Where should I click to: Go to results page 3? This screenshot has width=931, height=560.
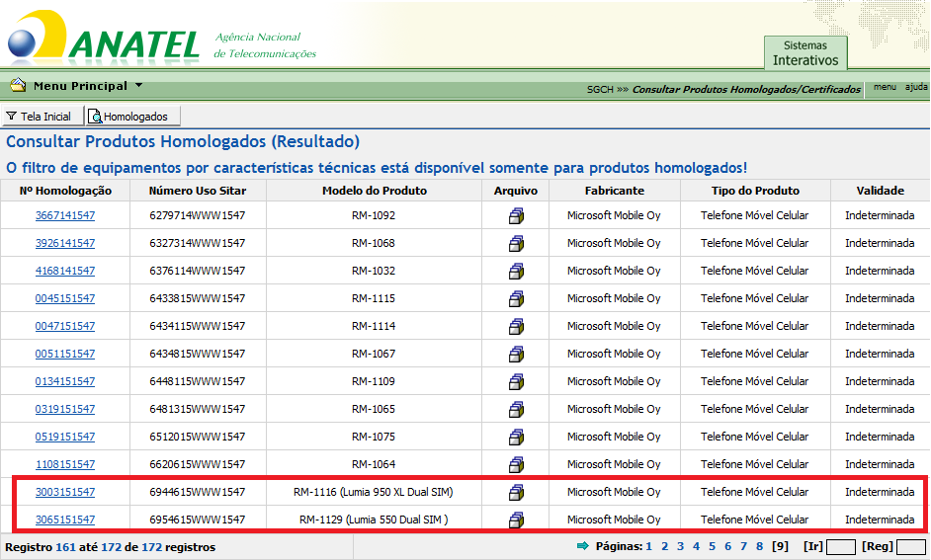680,546
